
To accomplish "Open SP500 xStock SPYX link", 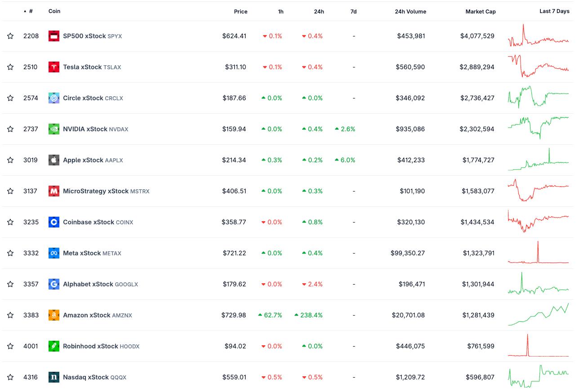I will [x=92, y=36].
